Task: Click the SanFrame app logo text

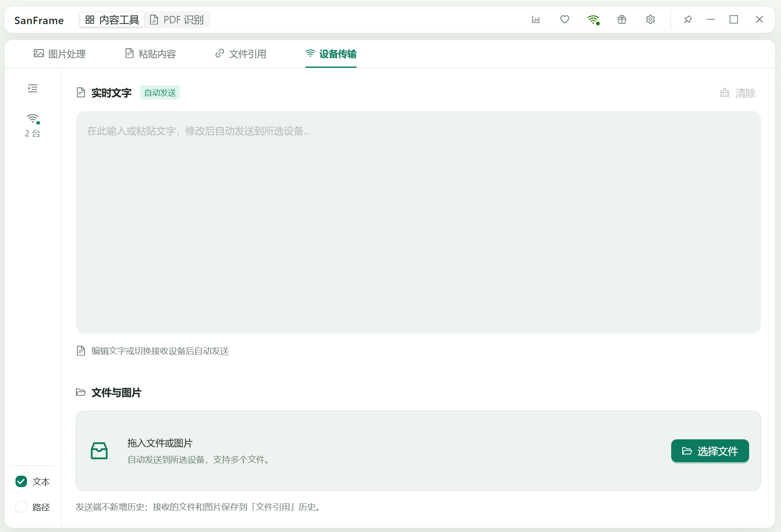Action: [x=39, y=20]
